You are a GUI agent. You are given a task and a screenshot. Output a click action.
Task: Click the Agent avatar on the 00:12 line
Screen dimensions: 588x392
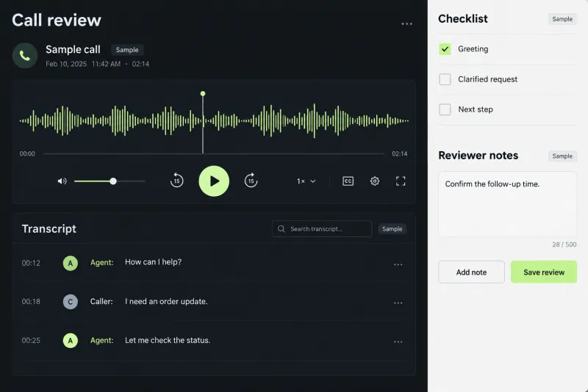tap(70, 264)
